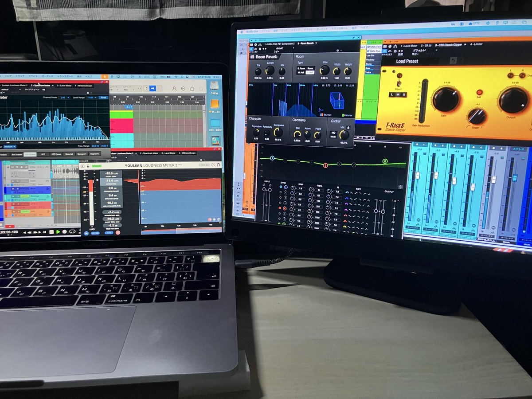Click the Slope knob on Classic Clipper
The width and height of the screenshot is (532, 399).
[477, 116]
